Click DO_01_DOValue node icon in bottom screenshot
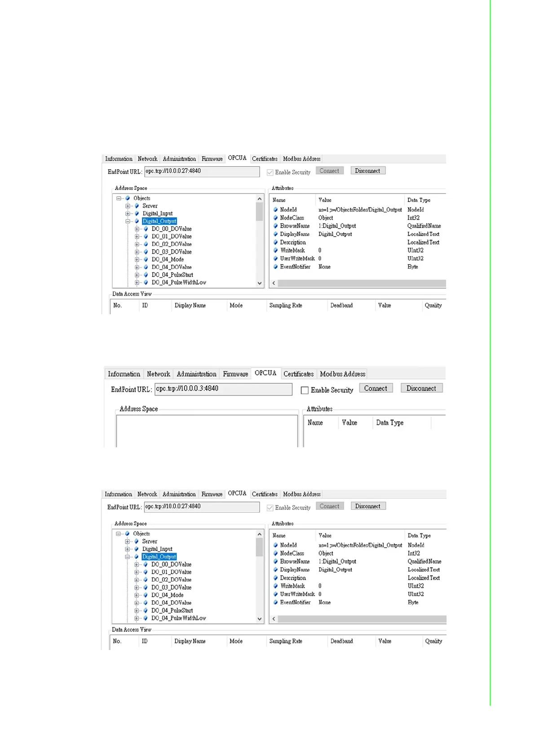The width and height of the screenshot is (535, 756). point(145,572)
